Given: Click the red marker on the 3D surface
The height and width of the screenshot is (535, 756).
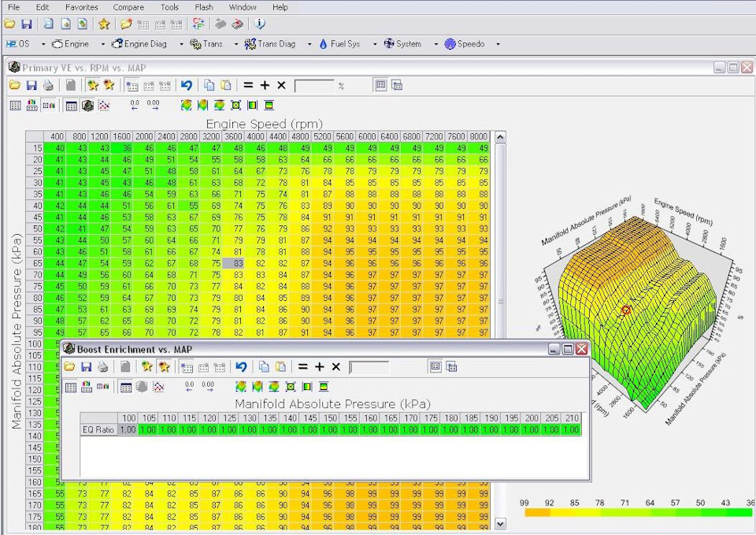Looking at the screenshot, I should (626, 310).
